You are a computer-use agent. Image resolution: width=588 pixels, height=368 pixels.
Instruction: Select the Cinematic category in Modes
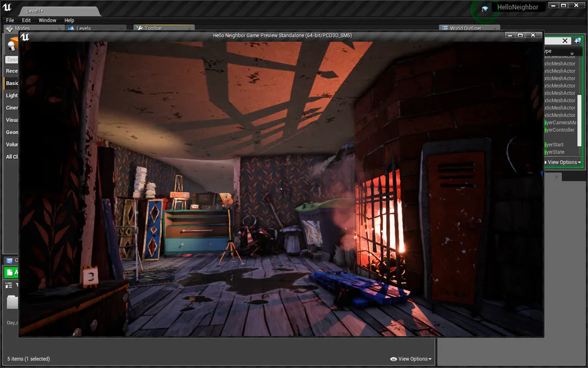[x=11, y=108]
